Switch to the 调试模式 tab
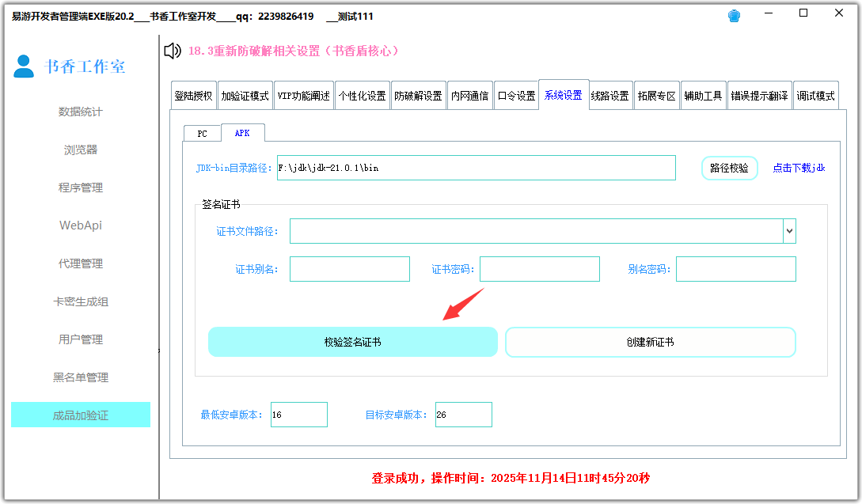 click(x=814, y=94)
